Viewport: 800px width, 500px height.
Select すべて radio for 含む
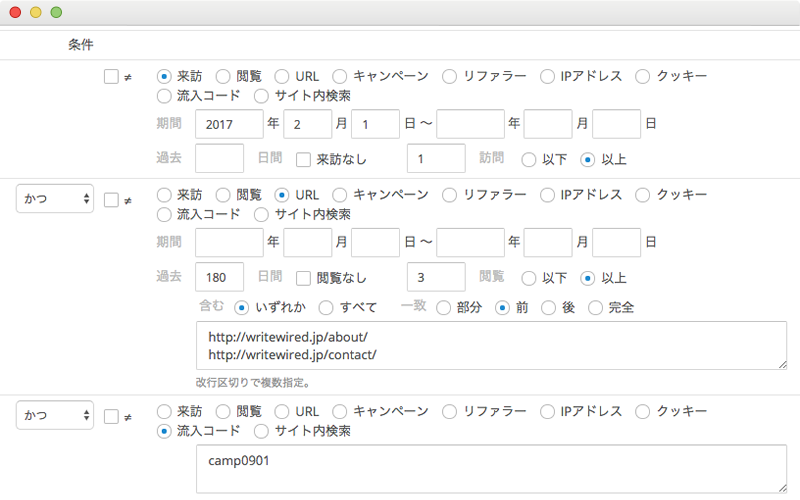coord(326,308)
